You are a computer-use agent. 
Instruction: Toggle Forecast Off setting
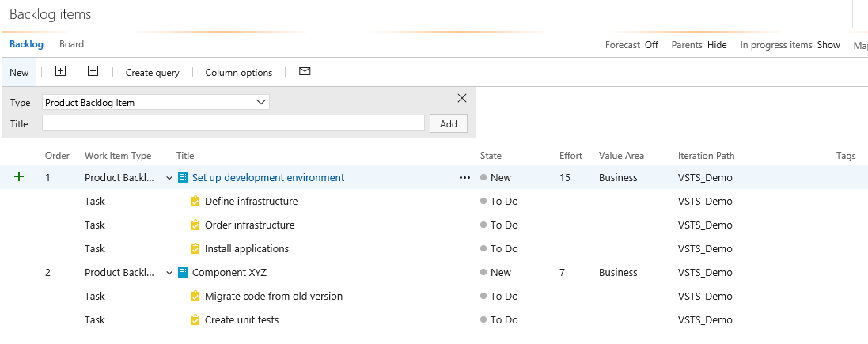651,45
